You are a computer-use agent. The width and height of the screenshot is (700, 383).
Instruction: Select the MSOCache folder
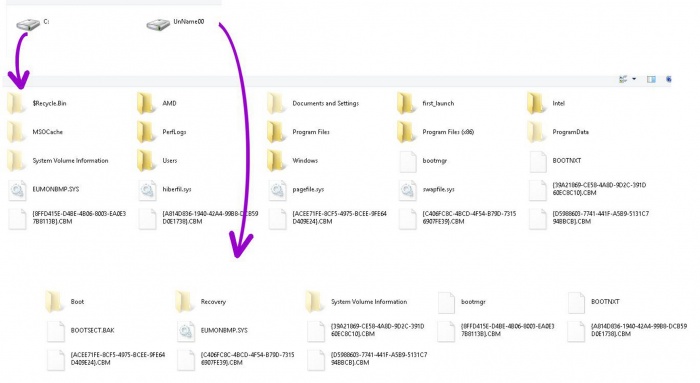click(x=35, y=132)
